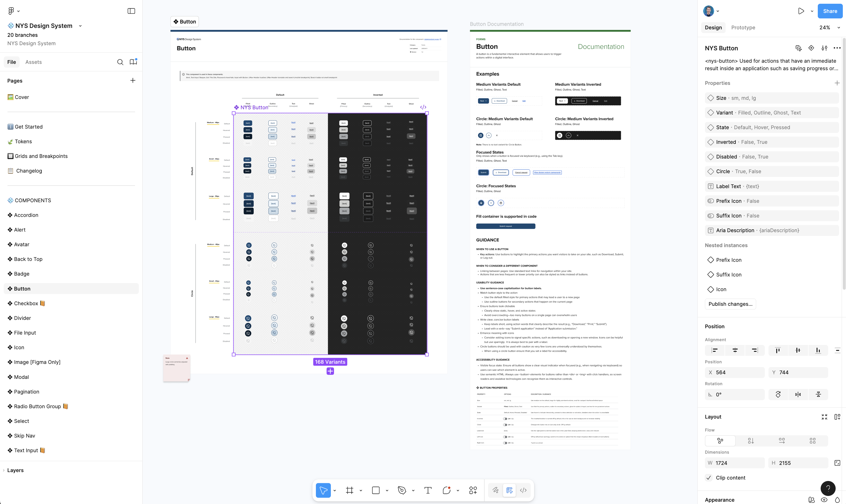Screen dimensions: 846x504
Task: Open the Actions tool
Action: [x=473, y=490]
